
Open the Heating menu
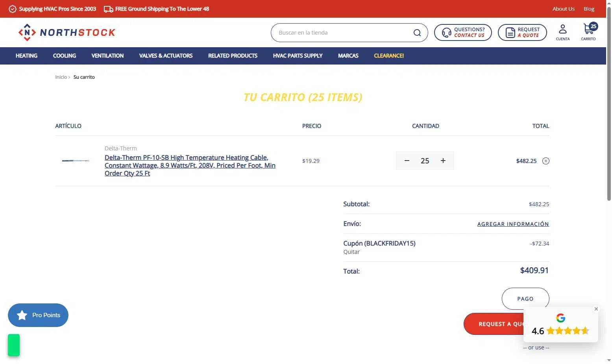26,56
